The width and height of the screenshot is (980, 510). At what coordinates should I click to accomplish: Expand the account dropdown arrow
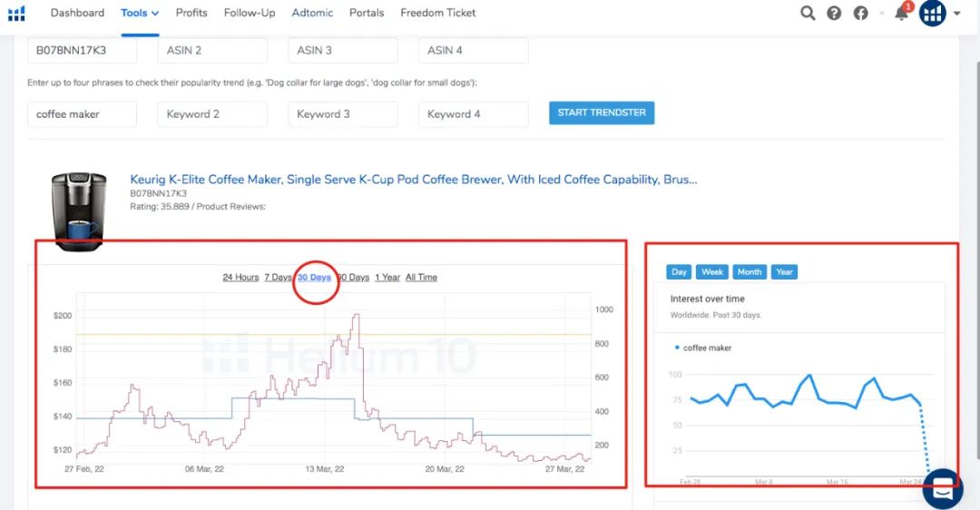(x=957, y=14)
